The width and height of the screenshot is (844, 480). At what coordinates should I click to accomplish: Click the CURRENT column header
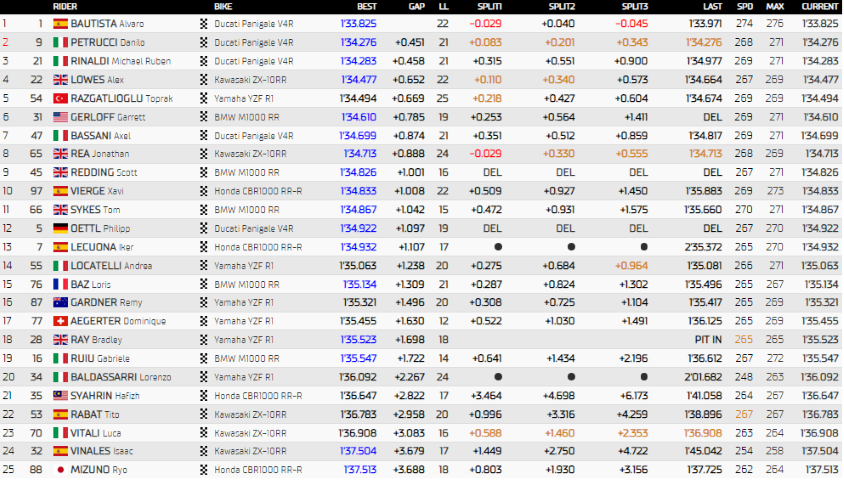(820, 6)
